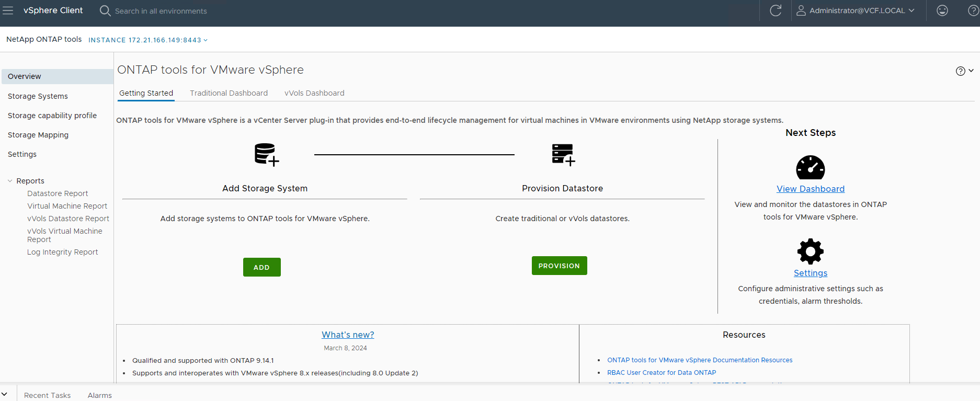Viewport: 980px width, 401px height.
Task: Select Storage Systems in the sidebar
Action: [38, 96]
